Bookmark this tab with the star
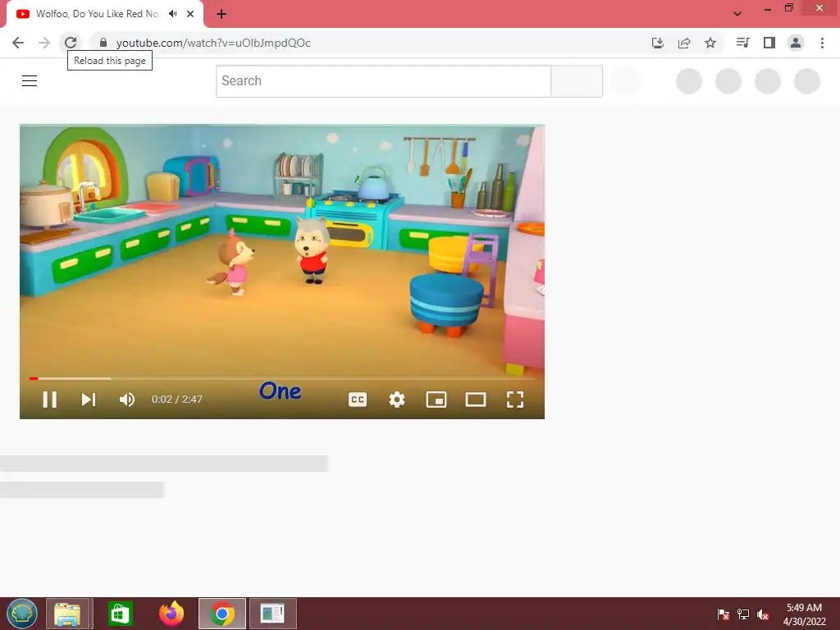840x630 pixels. 710,43
